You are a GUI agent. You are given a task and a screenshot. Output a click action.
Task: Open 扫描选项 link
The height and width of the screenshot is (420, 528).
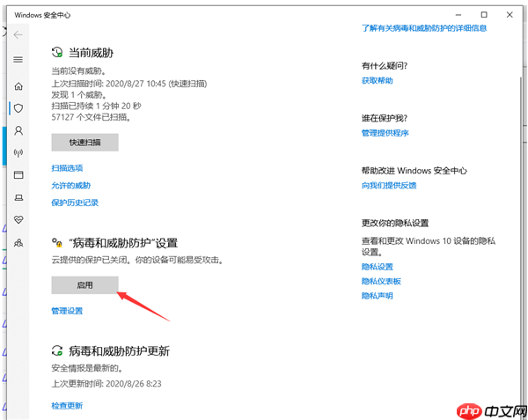coord(67,168)
